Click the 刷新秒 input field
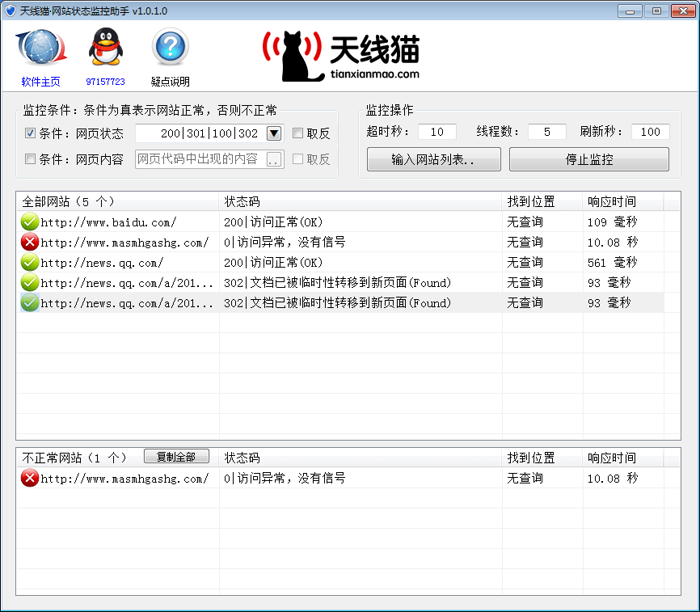 [651, 132]
